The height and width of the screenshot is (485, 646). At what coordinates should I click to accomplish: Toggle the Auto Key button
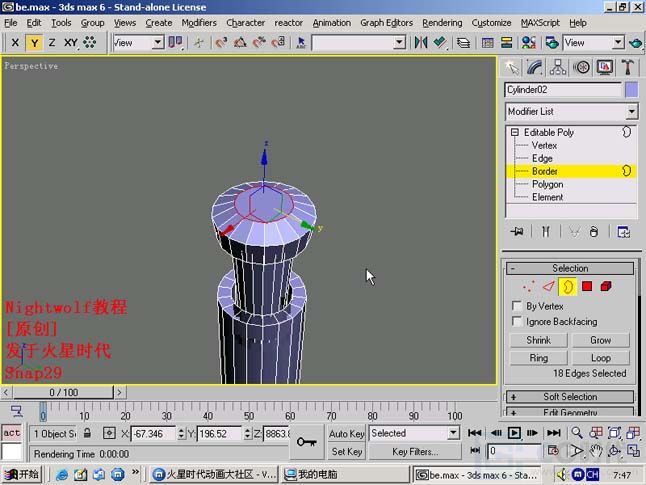(346, 433)
